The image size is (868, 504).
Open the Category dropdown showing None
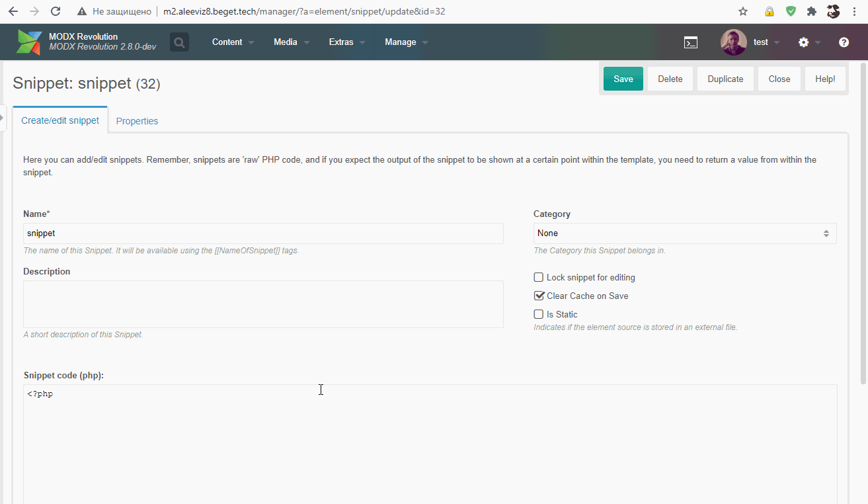click(685, 233)
